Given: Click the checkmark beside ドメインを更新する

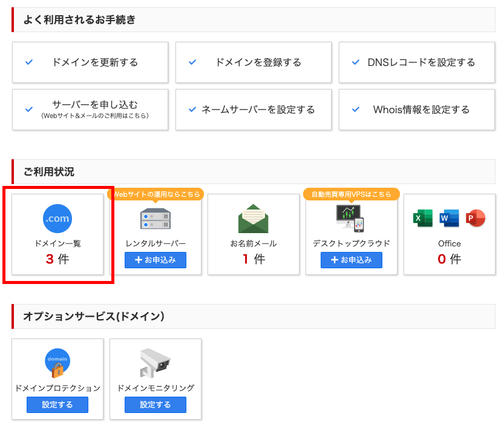Looking at the screenshot, I should tap(29, 62).
